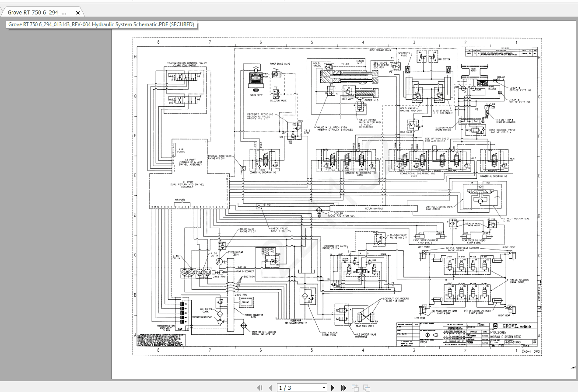Close the Grove RT 750 tab
The image size is (578, 392).
(x=77, y=12)
